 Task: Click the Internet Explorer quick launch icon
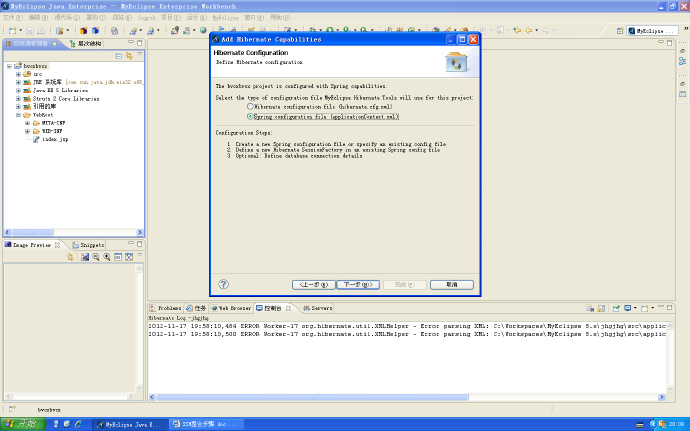point(79,424)
